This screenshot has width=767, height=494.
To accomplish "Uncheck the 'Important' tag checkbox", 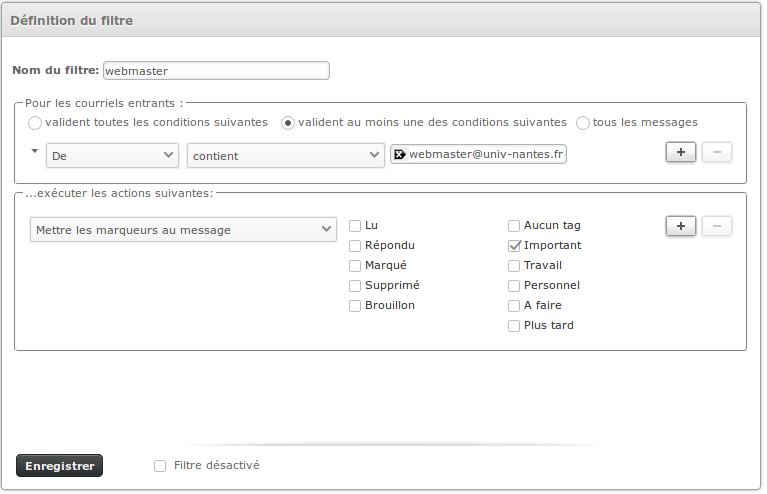I will click(x=514, y=246).
